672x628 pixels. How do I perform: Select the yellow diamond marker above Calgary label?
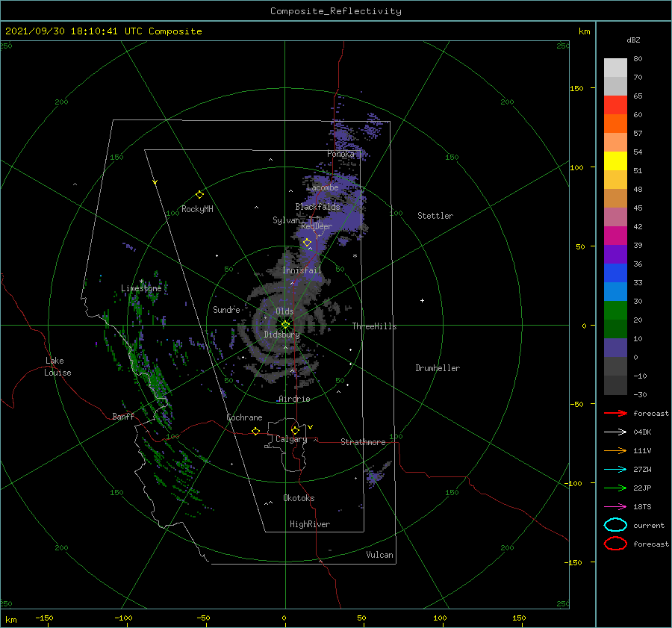295,430
